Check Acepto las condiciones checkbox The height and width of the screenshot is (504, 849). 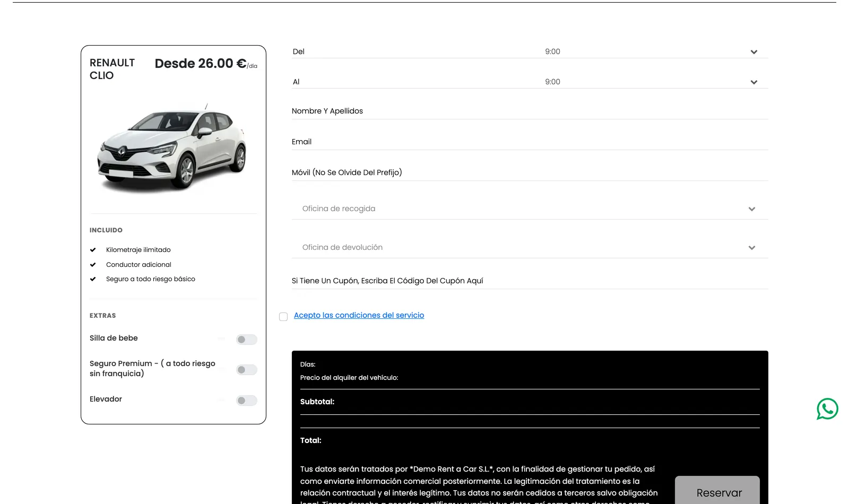point(283,317)
